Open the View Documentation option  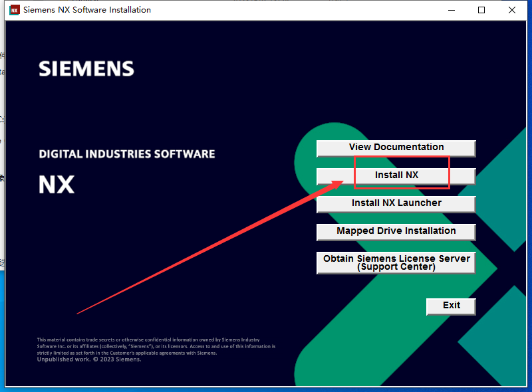(396, 147)
